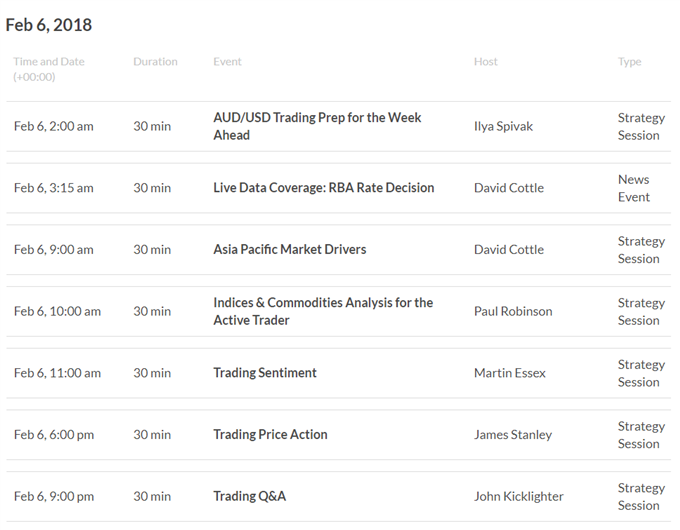Open Asia Pacific Market Drivers webinar
This screenshot has height=530, width=680.
click(x=290, y=249)
